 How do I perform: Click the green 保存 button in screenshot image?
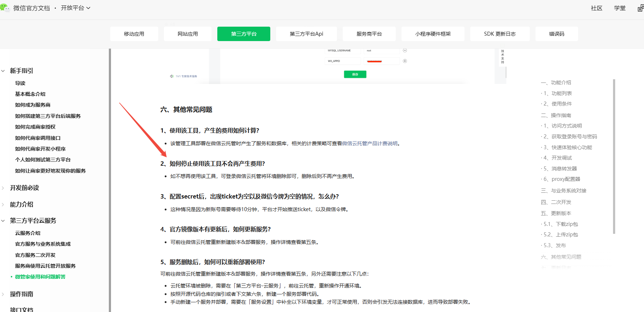click(x=355, y=74)
